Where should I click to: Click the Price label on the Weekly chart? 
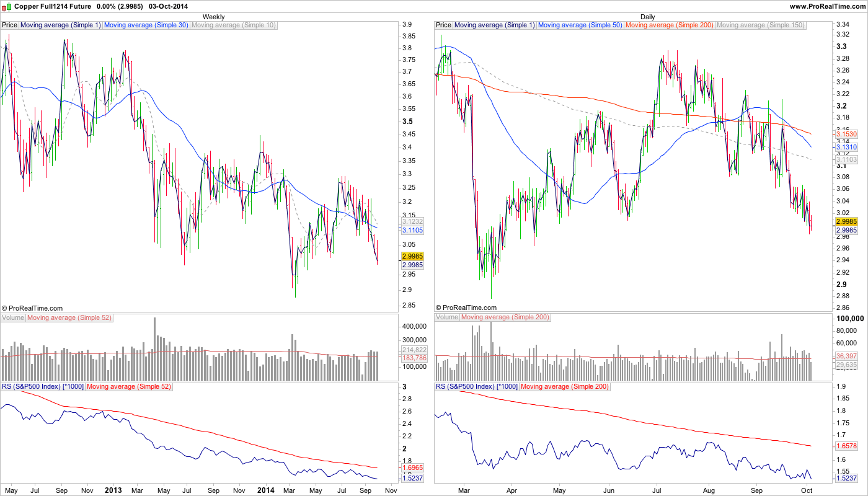(x=9, y=25)
